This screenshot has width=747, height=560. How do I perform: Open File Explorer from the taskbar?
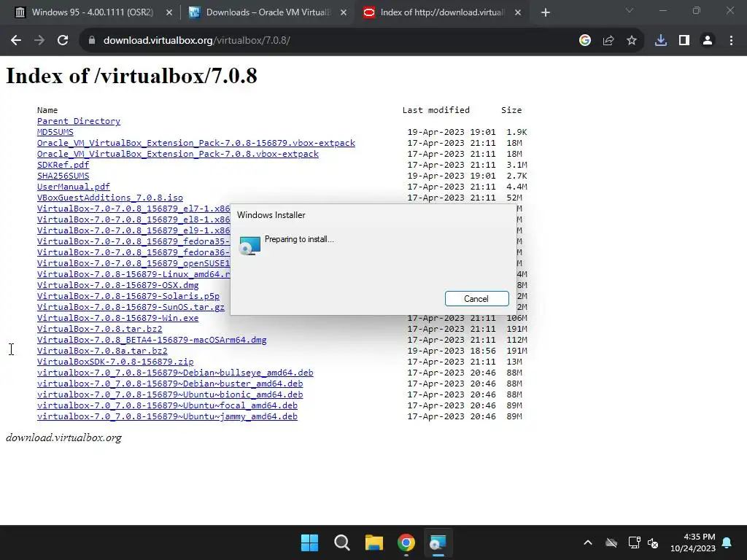coord(374,542)
